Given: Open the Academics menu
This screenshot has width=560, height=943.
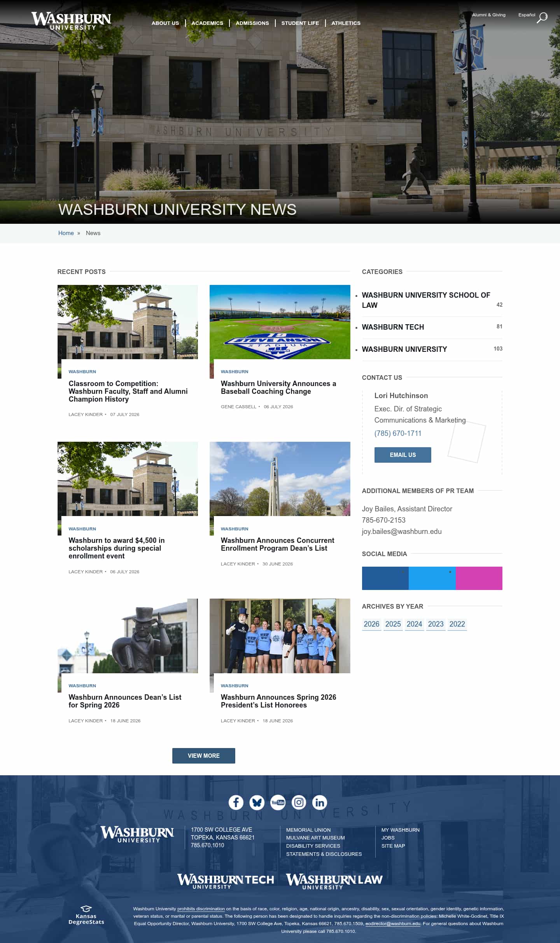Looking at the screenshot, I should pyautogui.click(x=207, y=23).
